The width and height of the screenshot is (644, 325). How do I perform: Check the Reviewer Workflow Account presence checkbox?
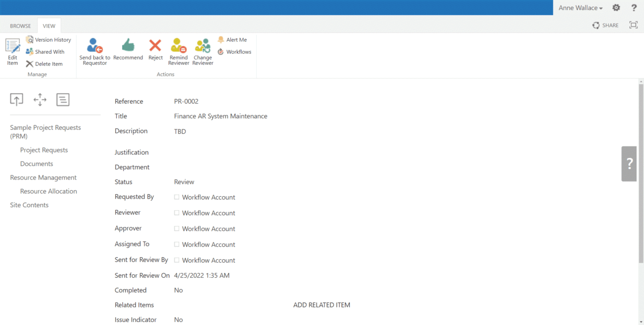point(177,213)
